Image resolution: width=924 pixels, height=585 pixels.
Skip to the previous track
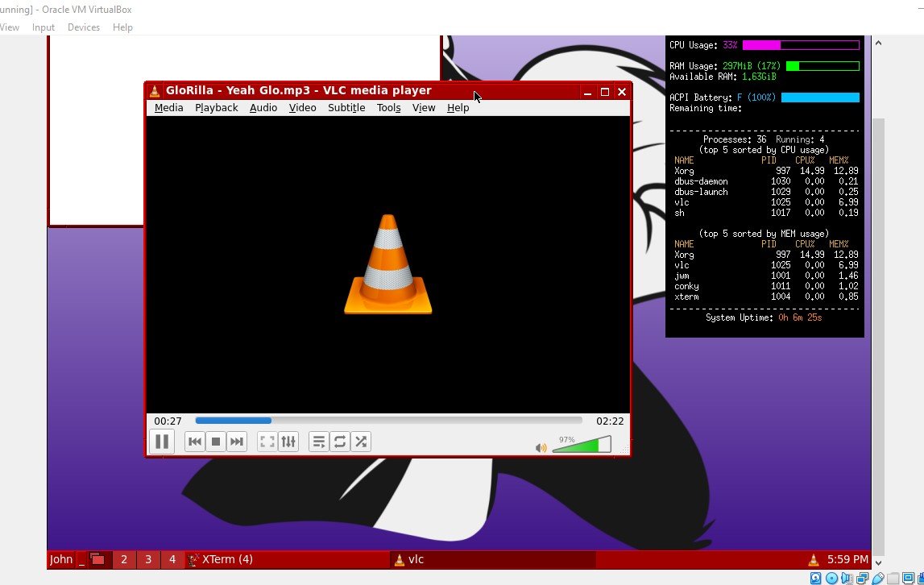click(194, 442)
